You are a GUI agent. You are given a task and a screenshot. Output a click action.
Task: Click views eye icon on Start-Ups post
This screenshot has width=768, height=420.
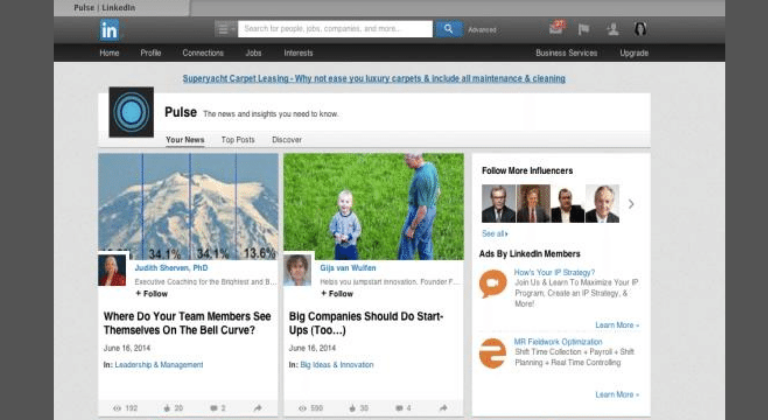pos(303,408)
